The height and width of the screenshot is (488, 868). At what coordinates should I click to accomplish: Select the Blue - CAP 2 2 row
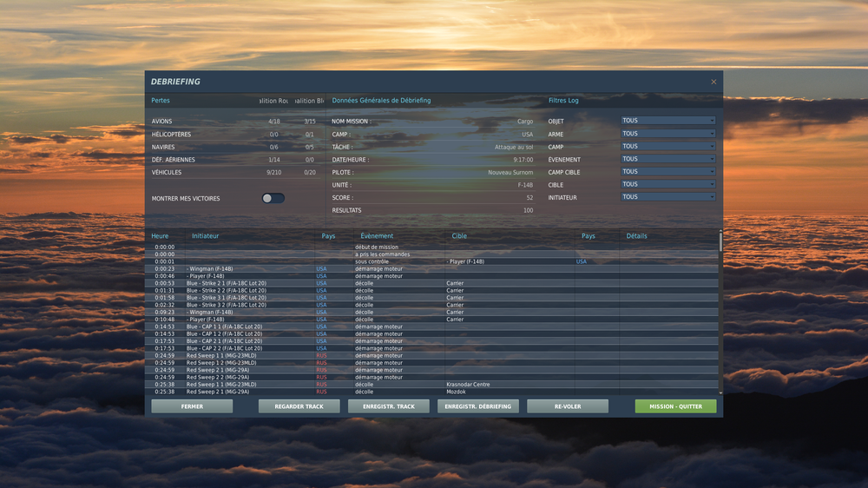tap(431, 348)
